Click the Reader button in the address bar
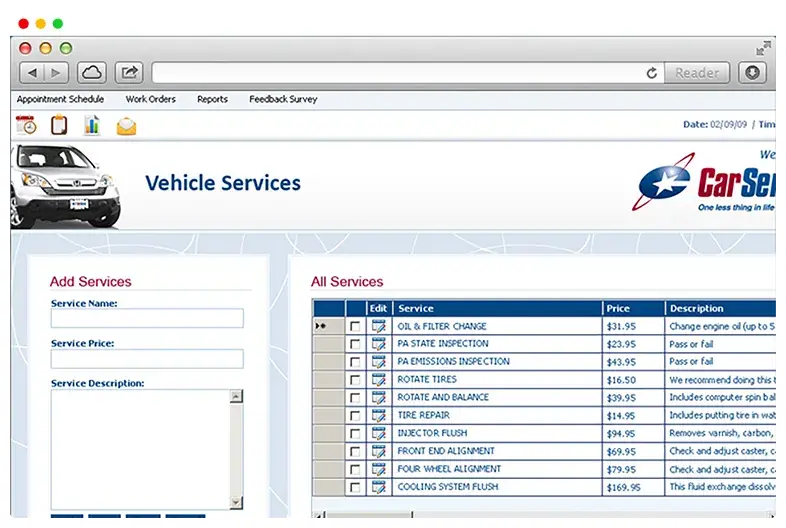The width and height of the screenshot is (786, 528). pyautogui.click(x=697, y=73)
